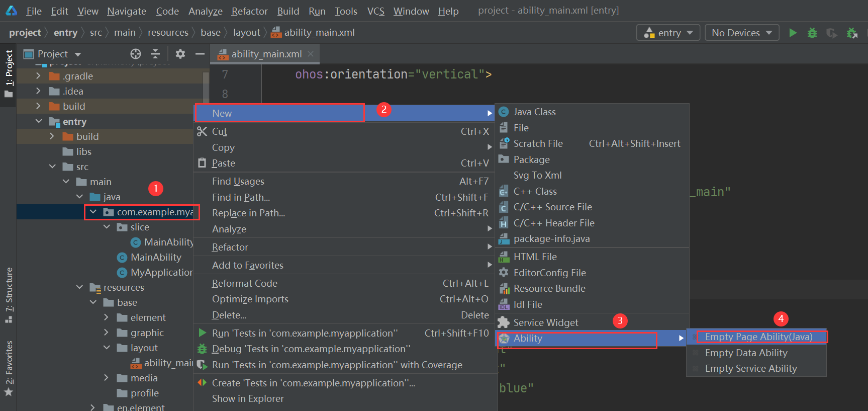Click the locate target icon in Project panel
Screen dimensions: 868x411
pos(136,54)
